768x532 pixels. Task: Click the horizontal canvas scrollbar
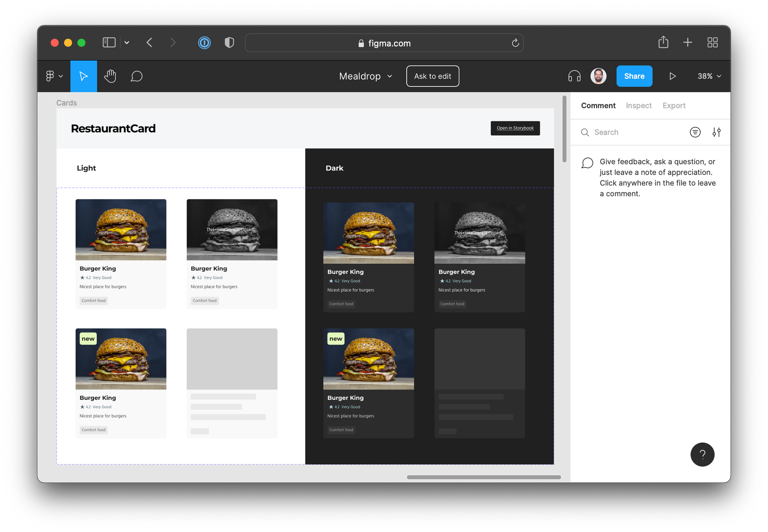[484, 477]
